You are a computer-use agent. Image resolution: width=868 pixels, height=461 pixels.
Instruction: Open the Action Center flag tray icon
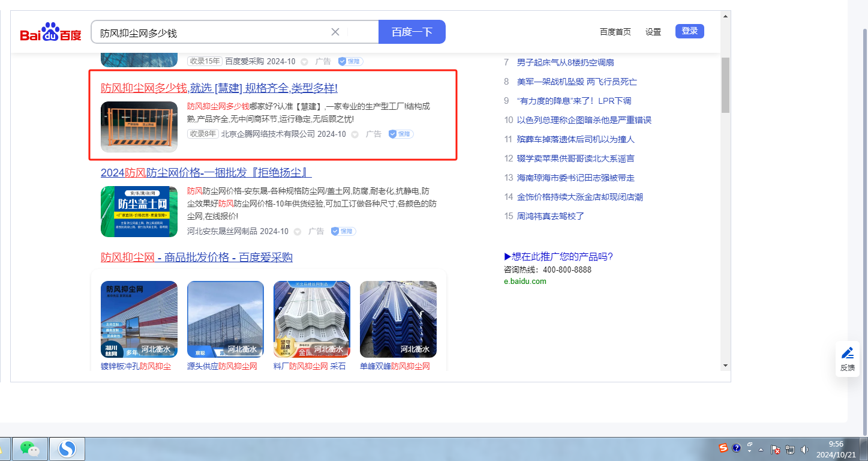(776, 449)
